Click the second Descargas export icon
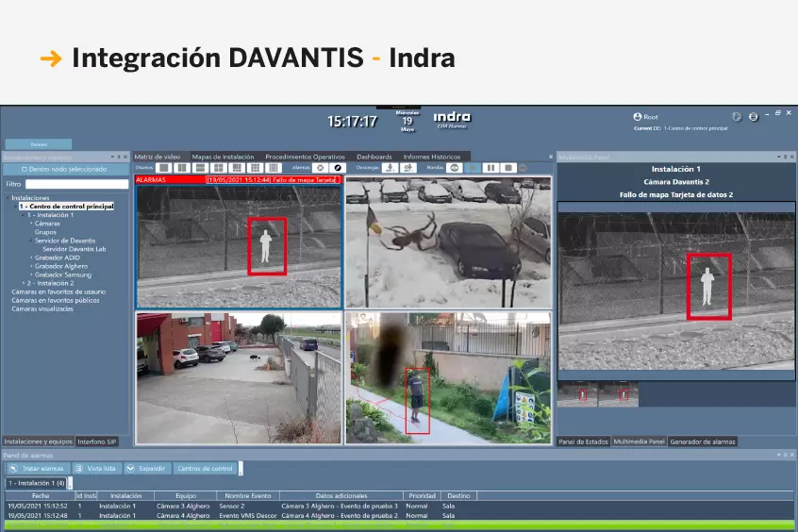 [x=408, y=168]
